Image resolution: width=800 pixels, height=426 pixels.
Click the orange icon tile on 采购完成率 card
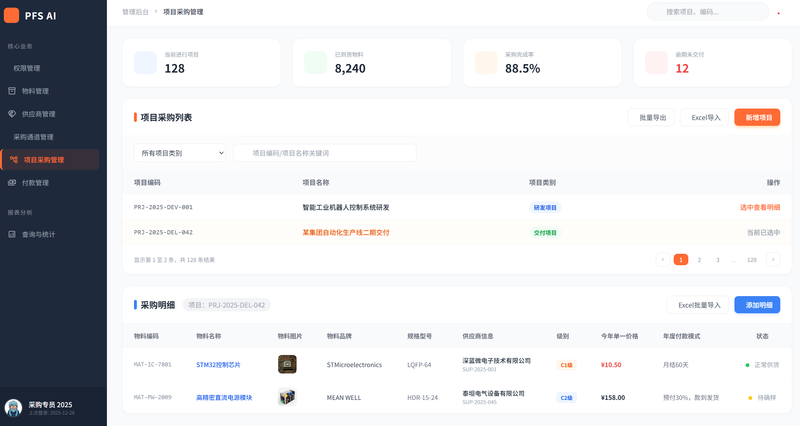(x=486, y=63)
